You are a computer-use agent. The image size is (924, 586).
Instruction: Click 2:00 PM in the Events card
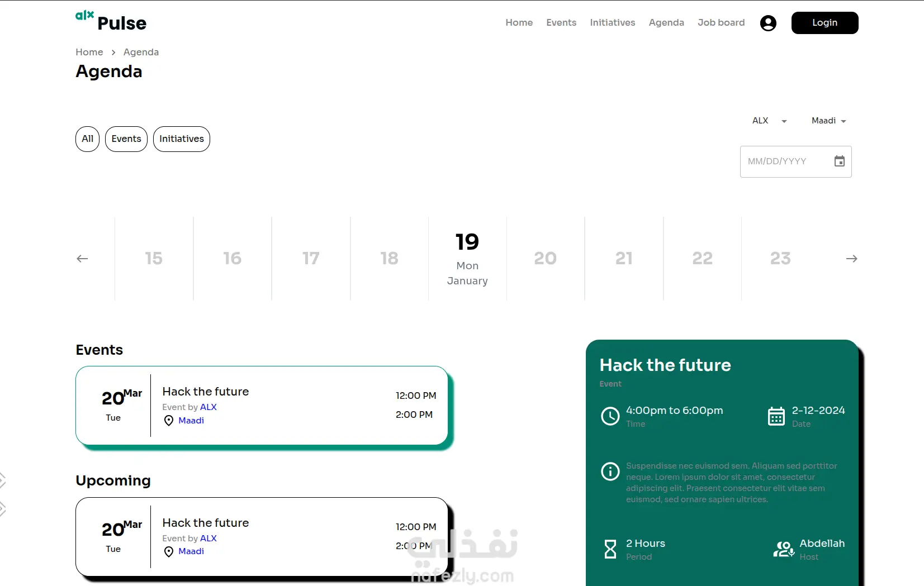point(414,415)
